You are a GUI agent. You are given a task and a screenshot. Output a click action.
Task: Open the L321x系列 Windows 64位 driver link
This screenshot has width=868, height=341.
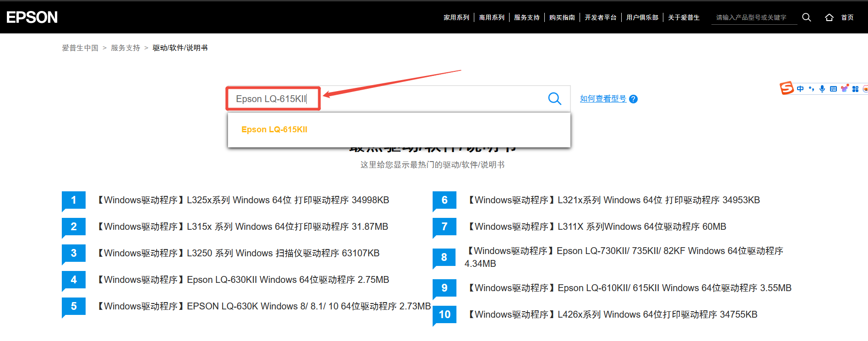tap(613, 200)
